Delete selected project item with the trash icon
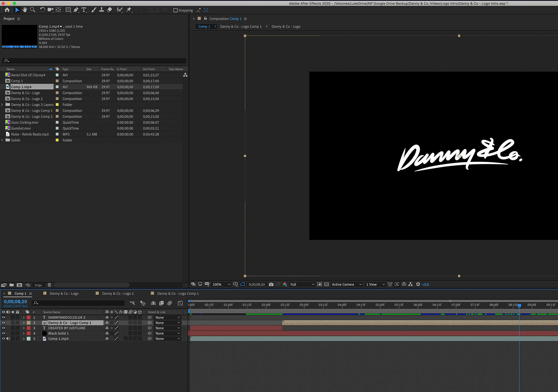Screen dimensions: 558x392 pyautogui.click(x=49, y=285)
